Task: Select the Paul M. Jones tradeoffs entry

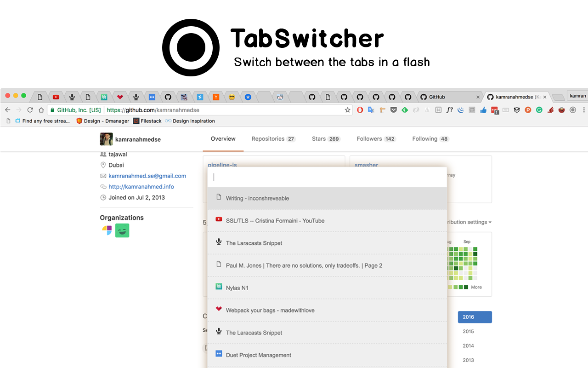Action: click(x=327, y=265)
